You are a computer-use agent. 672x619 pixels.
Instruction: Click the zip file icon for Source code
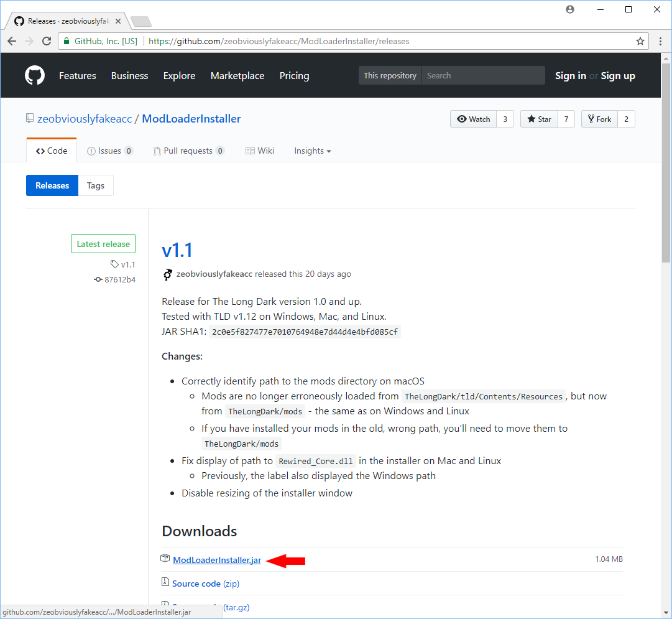click(165, 582)
